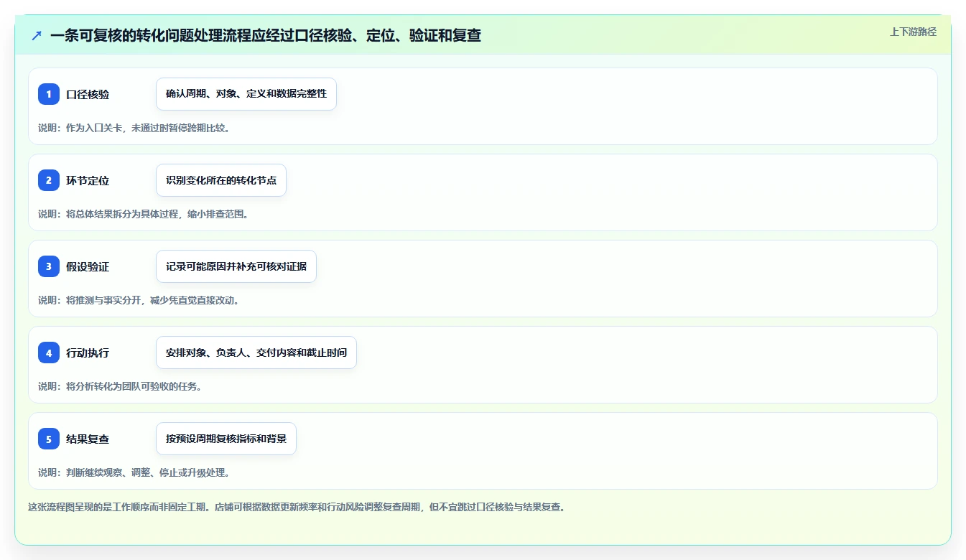The image size is (966, 560).
Task: Select the 结果复查 step label
Action: point(88,439)
